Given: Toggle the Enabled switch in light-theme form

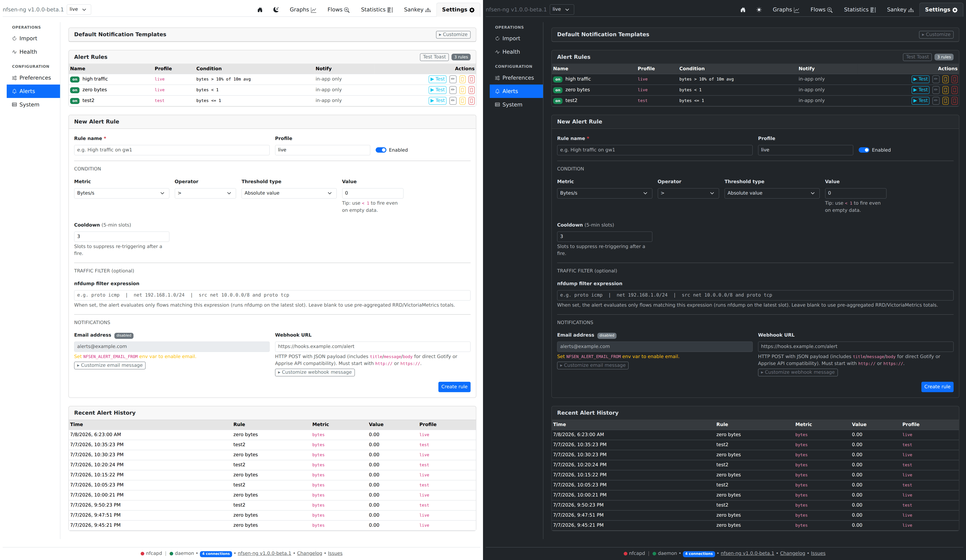Looking at the screenshot, I should [x=381, y=150].
